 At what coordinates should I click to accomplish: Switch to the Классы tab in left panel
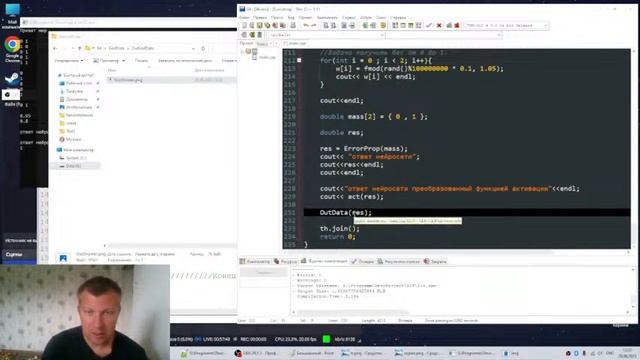point(262,44)
